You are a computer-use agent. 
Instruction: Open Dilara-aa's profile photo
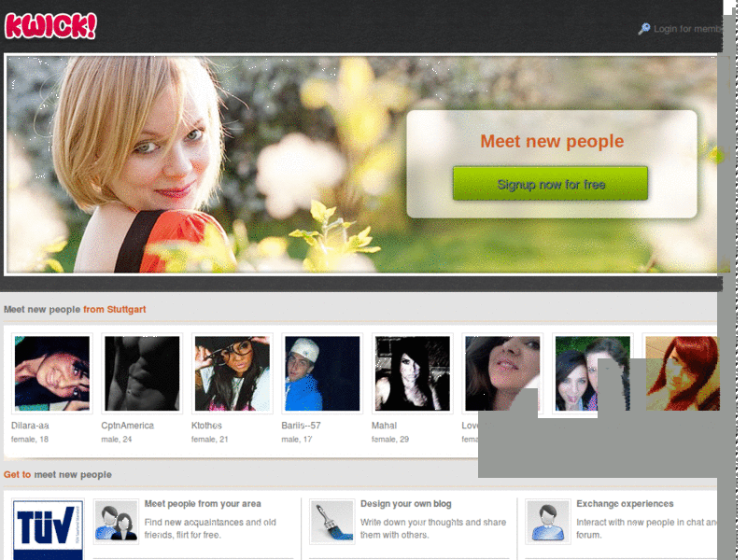[52, 373]
